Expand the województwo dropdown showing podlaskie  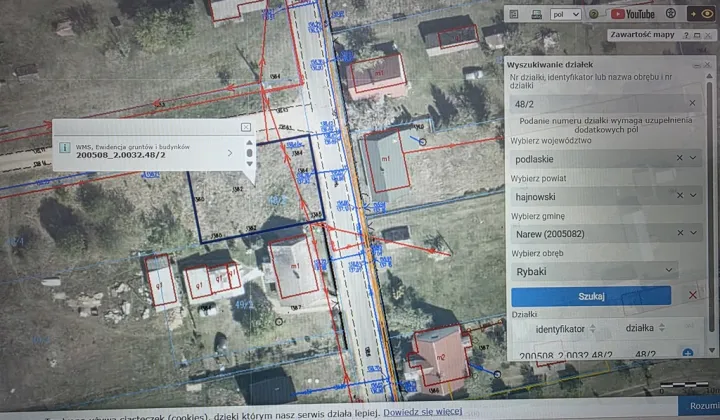[x=693, y=158]
